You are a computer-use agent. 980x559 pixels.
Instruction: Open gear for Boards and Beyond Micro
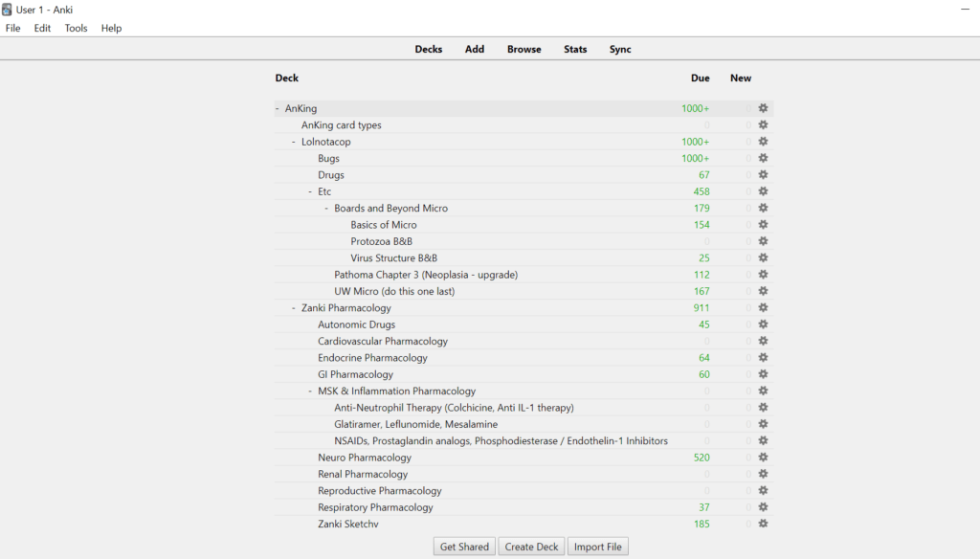point(763,209)
